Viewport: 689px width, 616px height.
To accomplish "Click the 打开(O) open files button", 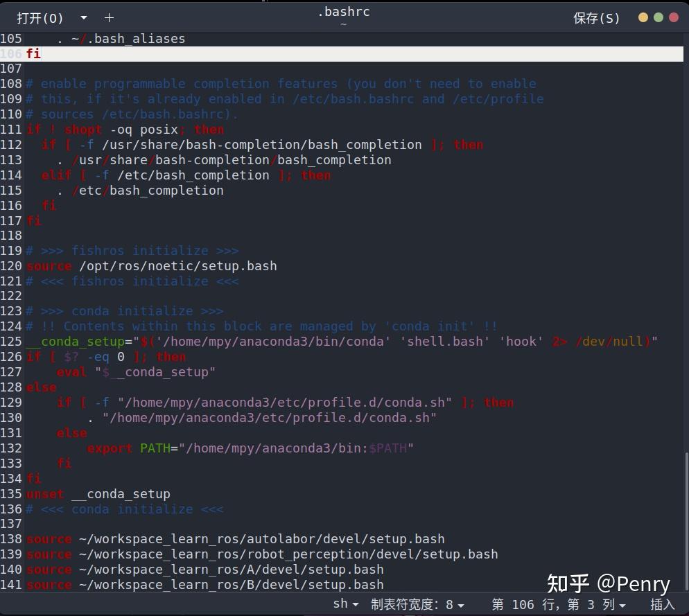I will point(40,18).
